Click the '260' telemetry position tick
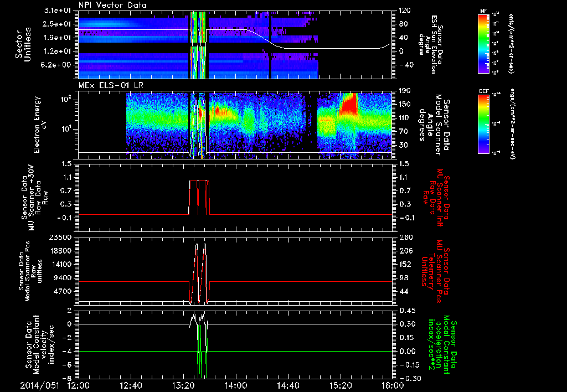The width and height of the screenshot is (567, 392). tap(405, 237)
